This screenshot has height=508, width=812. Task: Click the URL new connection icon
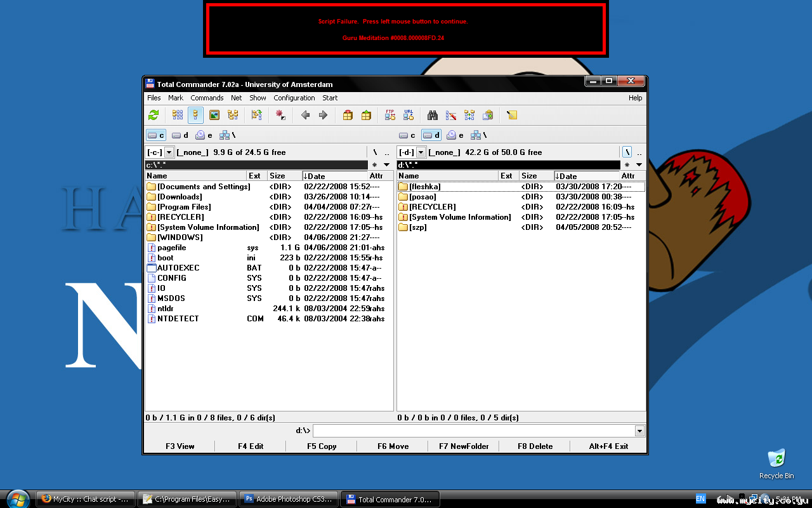pyautogui.click(x=409, y=115)
